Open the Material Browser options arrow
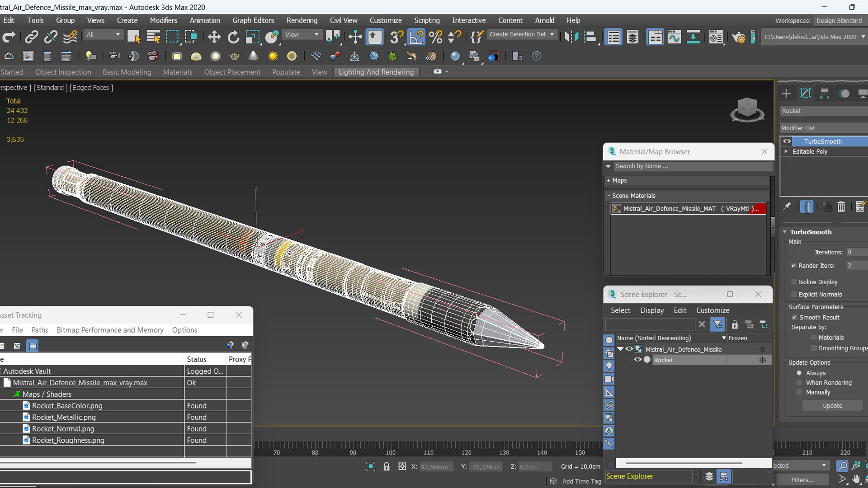868x488 pixels. click(609, 166)
